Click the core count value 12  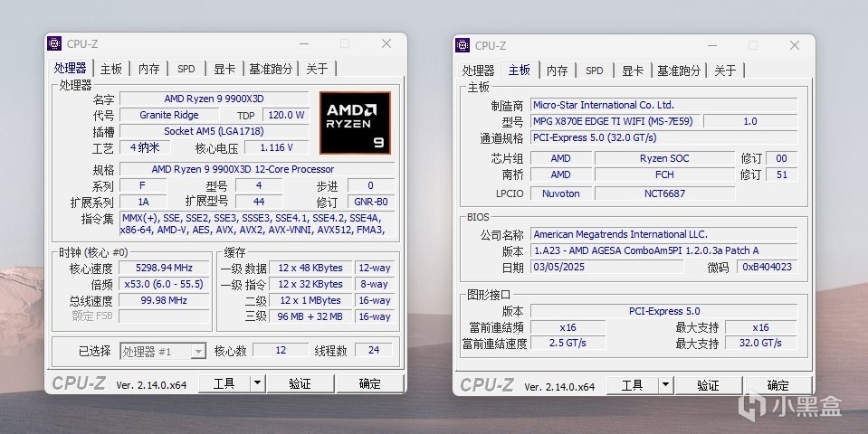tap(281, 350)
